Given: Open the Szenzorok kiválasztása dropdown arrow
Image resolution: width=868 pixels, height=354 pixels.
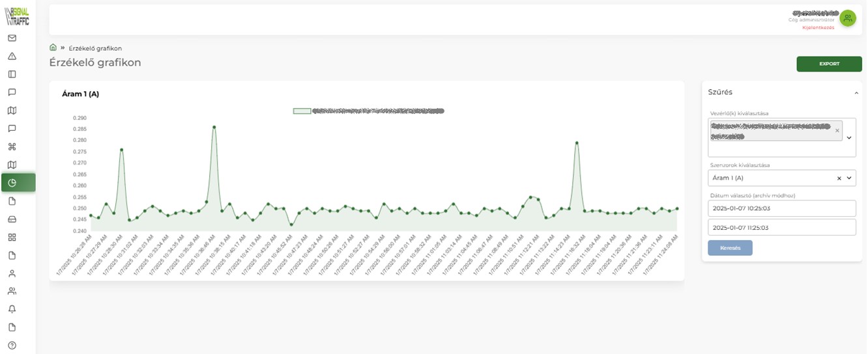Looking at the screenshot, I should (x=849, y=178).
